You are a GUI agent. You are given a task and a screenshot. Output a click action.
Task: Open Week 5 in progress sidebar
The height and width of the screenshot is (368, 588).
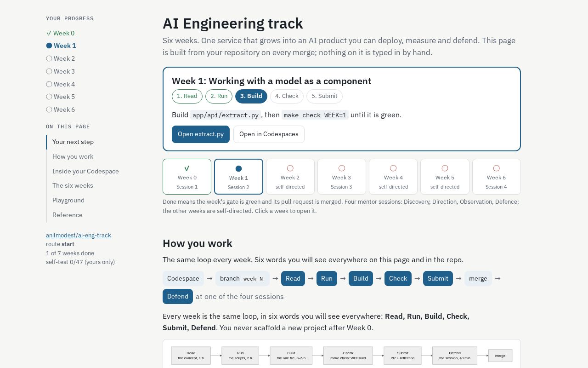tap(61, 97)
